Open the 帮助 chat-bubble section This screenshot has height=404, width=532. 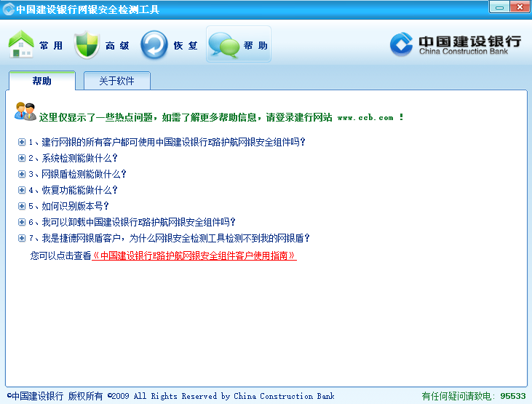tap(239, 44)
